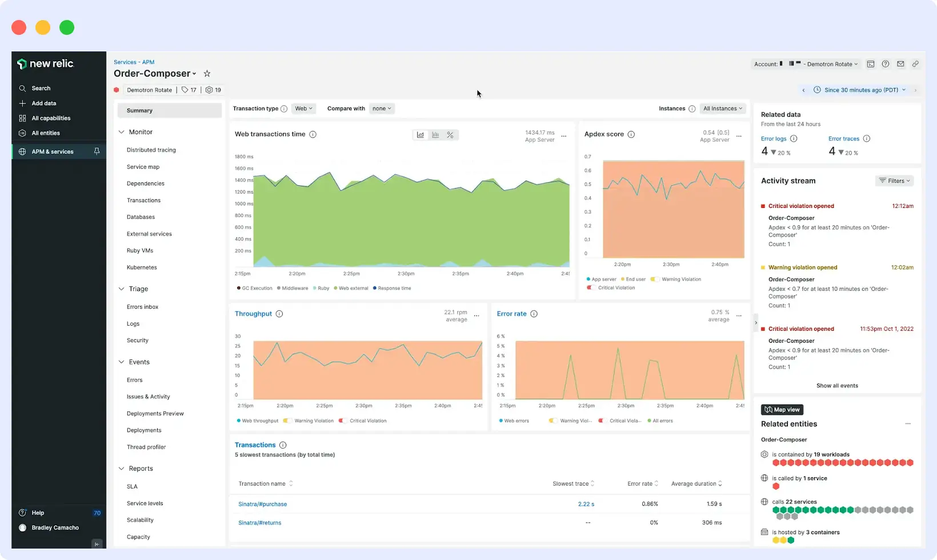Open the transaction type Web dropdown
This screenshot has height=560, width=937.
303,108
